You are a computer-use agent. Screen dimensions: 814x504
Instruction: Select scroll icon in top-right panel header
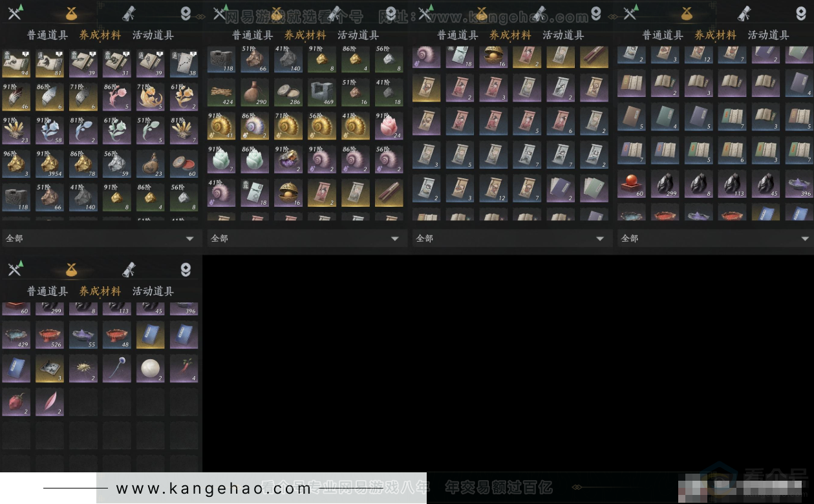[x=744, y=13]
